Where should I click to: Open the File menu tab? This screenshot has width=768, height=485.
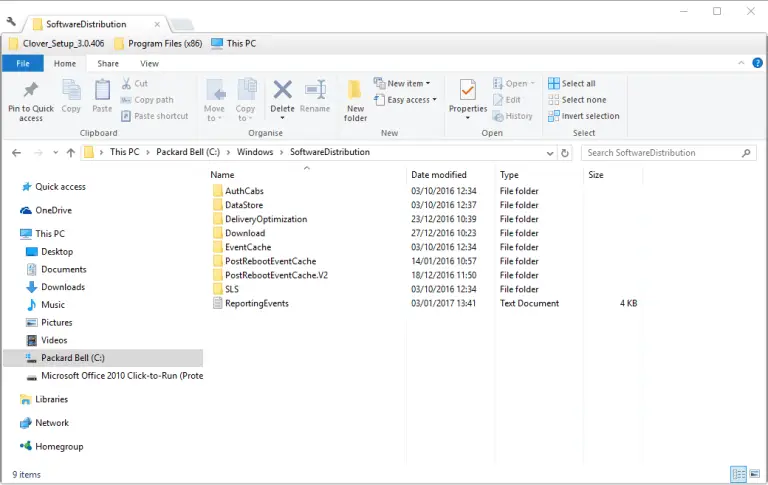pos(22,63)
